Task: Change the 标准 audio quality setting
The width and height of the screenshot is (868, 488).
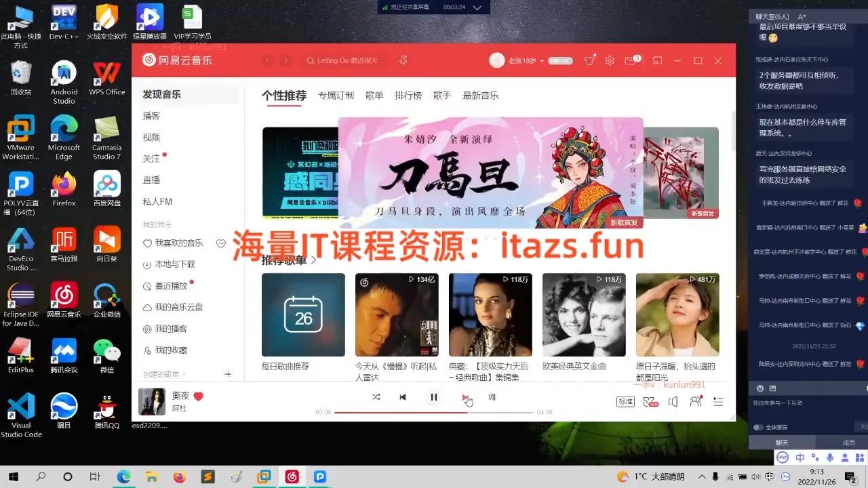Action: click(x=625, y=402)
